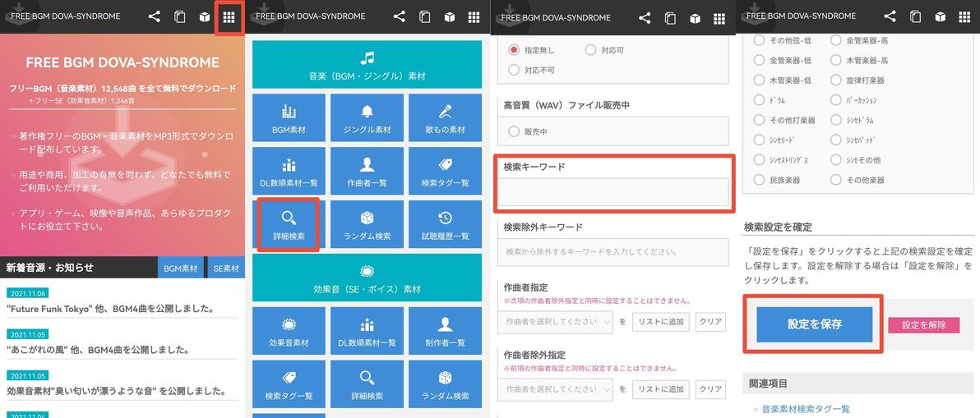Tap copy pages icon on home page panel
This screenshot has height=418, width=980.
[179, 17]
